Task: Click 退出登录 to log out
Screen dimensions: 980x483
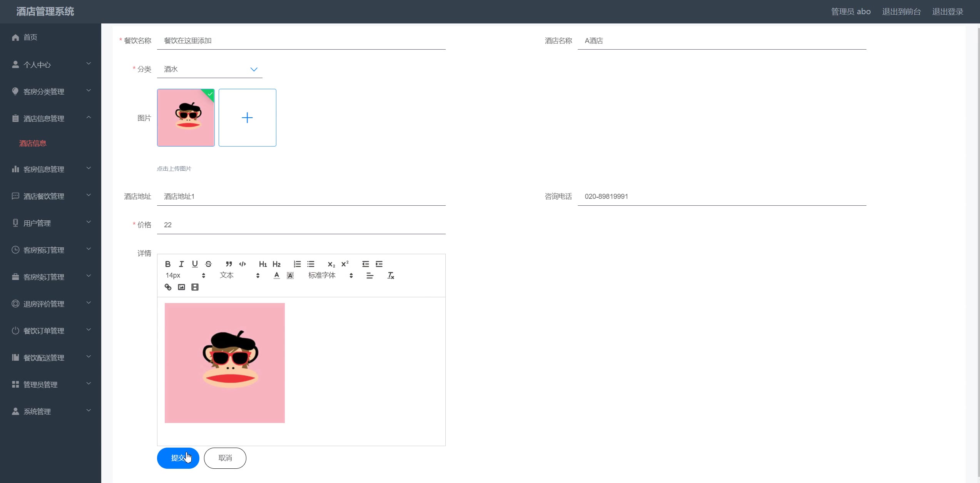Action: [x=948, y=12]
